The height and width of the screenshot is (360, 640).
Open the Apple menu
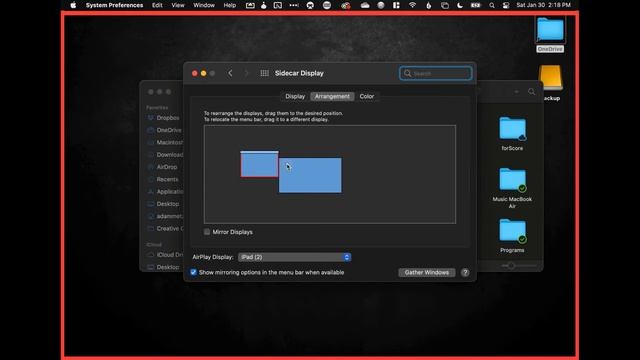pyautogui.click(x=73, y=5)
